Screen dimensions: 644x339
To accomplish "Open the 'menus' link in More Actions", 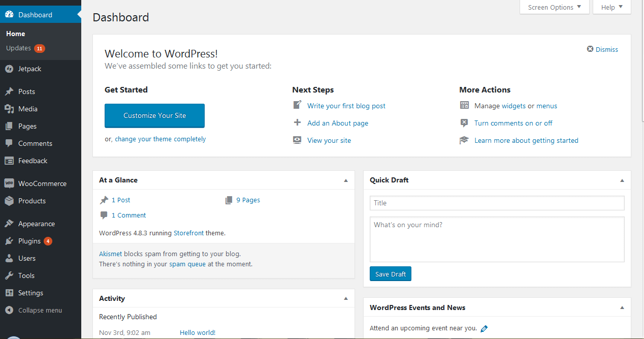I will click(x=546, y=106).
